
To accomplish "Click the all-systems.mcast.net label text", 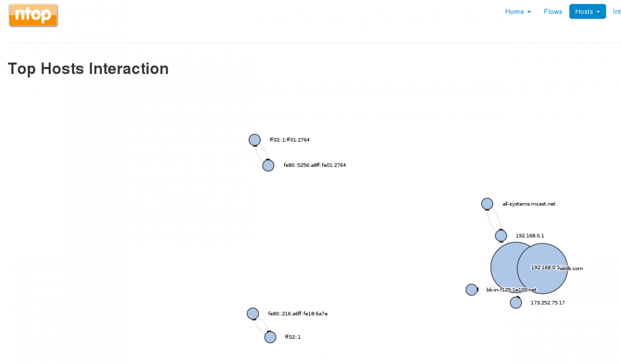I will pyautogui.click(x=528, y=204).
